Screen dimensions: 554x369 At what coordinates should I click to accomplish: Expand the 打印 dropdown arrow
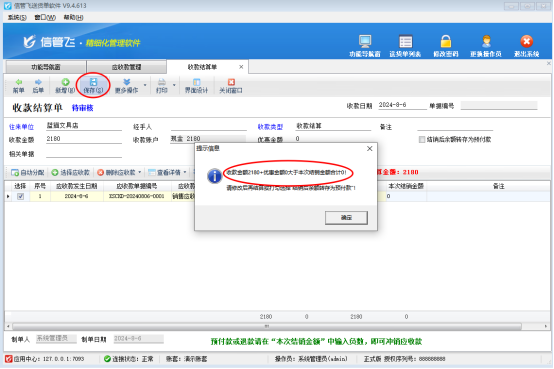[x=174, y=85]
